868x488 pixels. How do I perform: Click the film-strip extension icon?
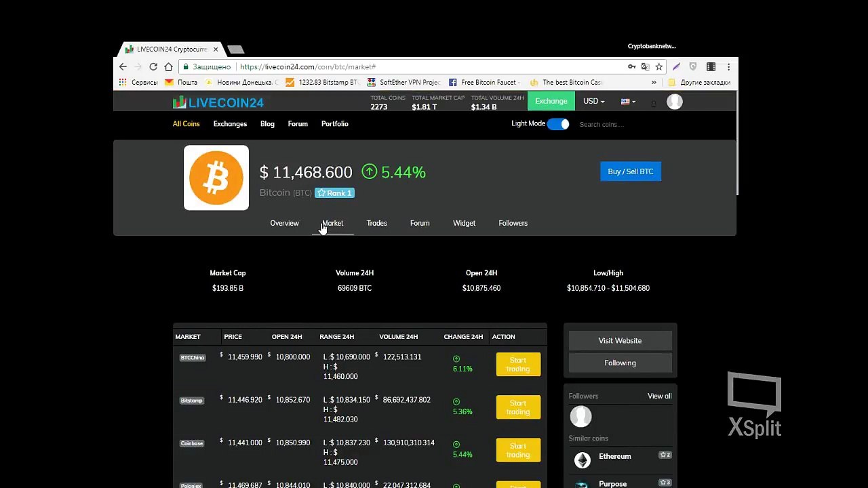pyautogui.click(x=711, y=67)
